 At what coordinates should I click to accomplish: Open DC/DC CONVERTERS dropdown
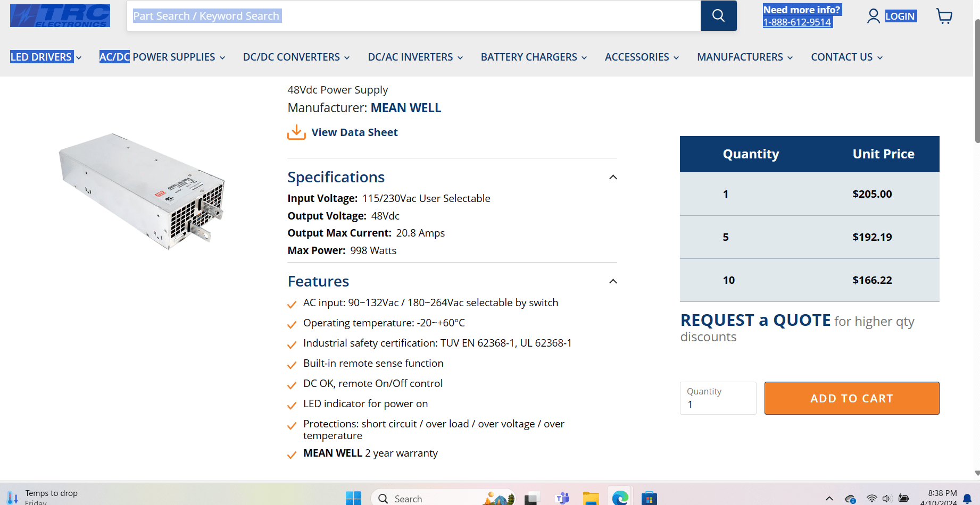point(296,57)
